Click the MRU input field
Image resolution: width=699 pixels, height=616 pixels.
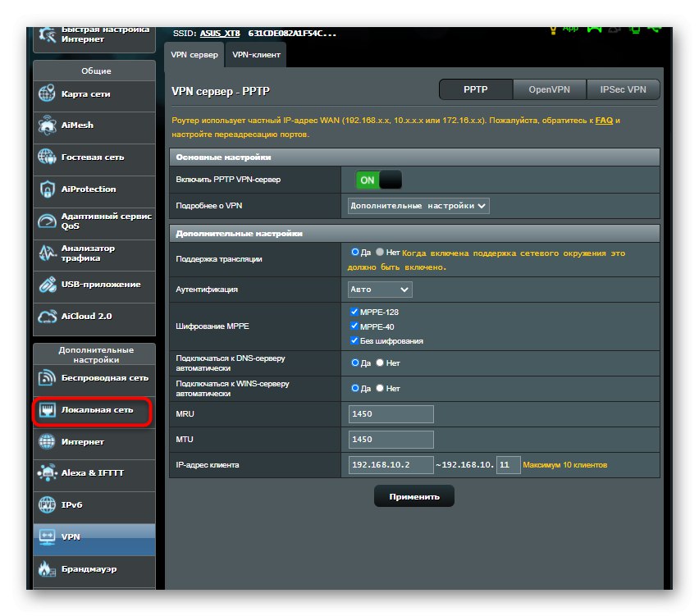click(391, 414)
